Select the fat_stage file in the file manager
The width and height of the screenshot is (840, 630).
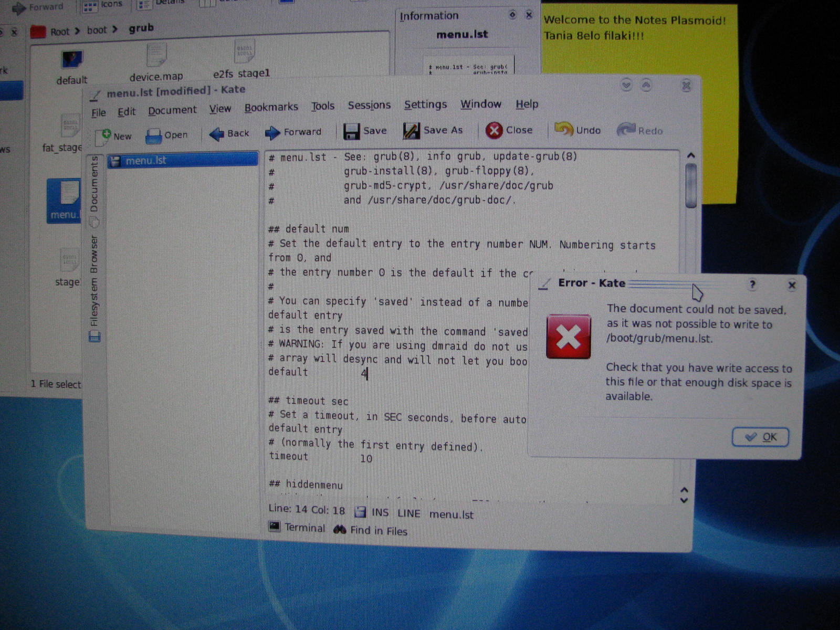point(63,133)
